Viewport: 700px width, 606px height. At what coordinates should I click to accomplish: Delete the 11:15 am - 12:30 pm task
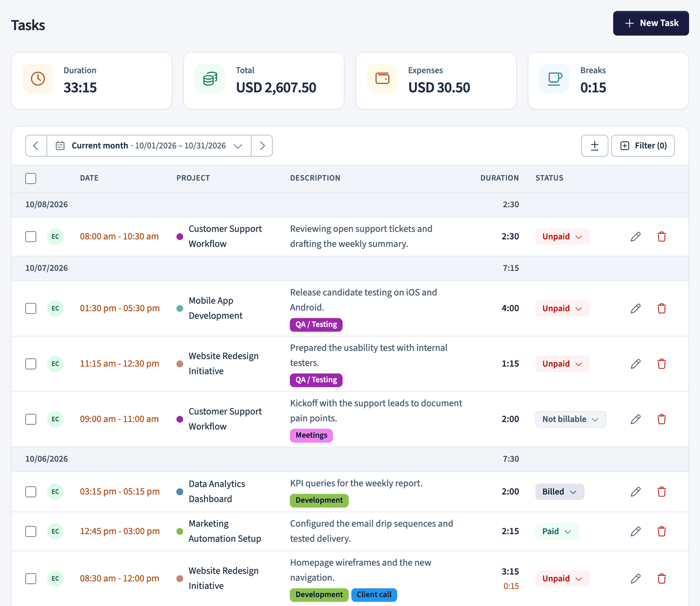(661, 364)
